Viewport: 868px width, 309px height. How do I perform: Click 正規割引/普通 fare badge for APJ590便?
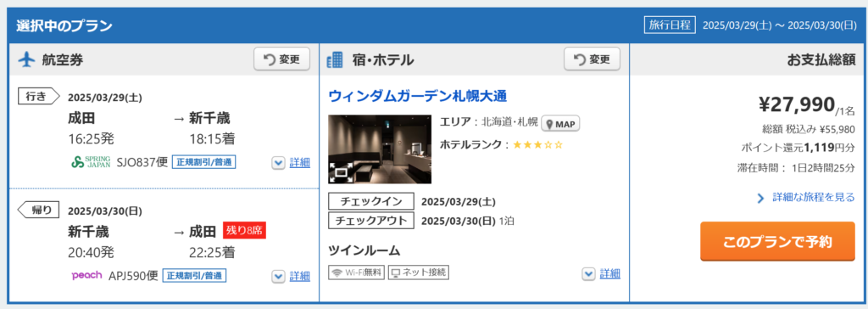pyautogui.click(x=195, y=275)
